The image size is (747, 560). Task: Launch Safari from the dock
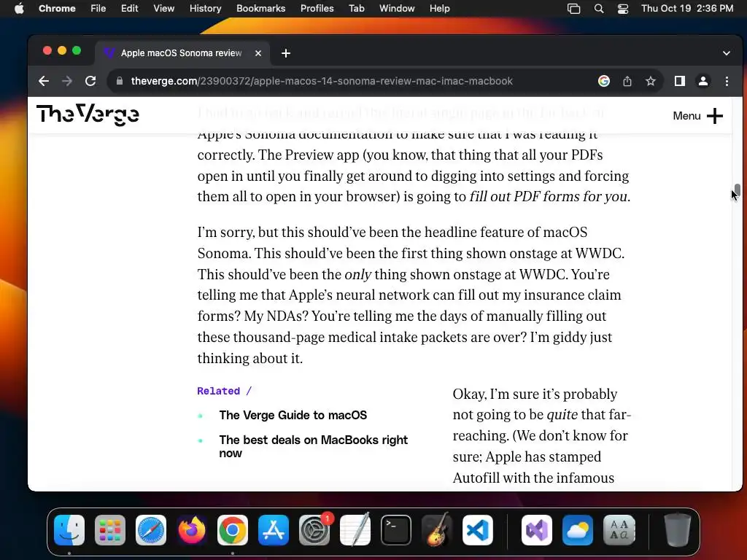pos(151,530)
